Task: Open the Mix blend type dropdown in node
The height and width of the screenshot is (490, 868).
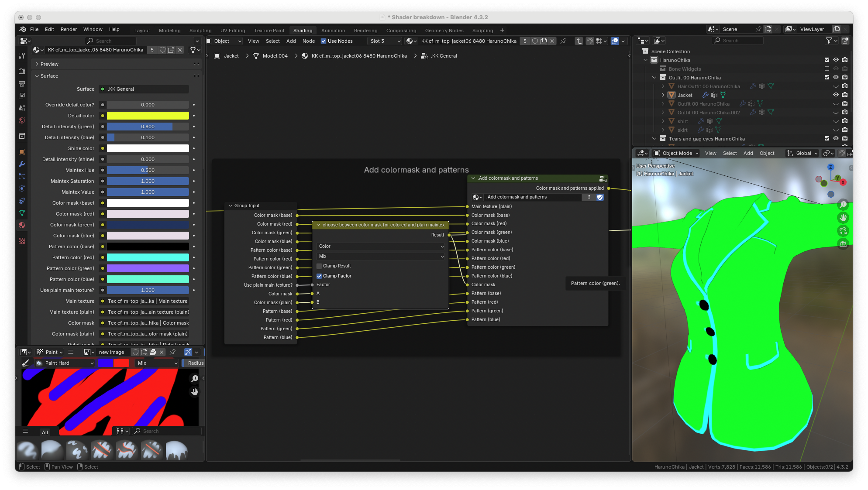Action: (x=381, y=256)
